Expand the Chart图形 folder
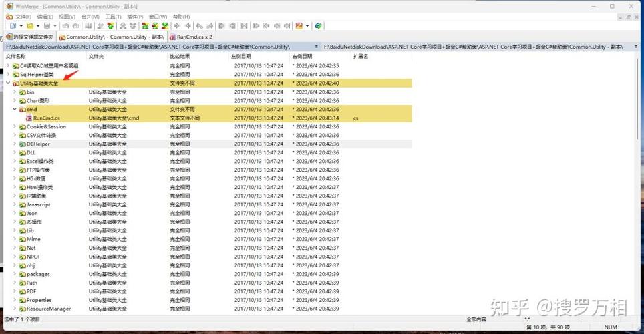Screen dimensions: 644x334 pyautogui.click(x=15, y=101)
